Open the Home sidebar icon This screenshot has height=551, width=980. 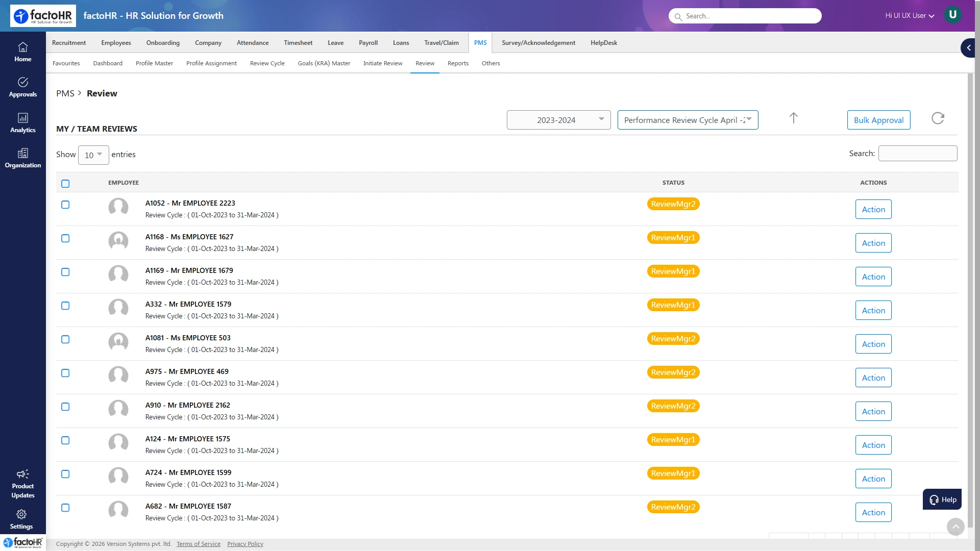coord(22,52)
